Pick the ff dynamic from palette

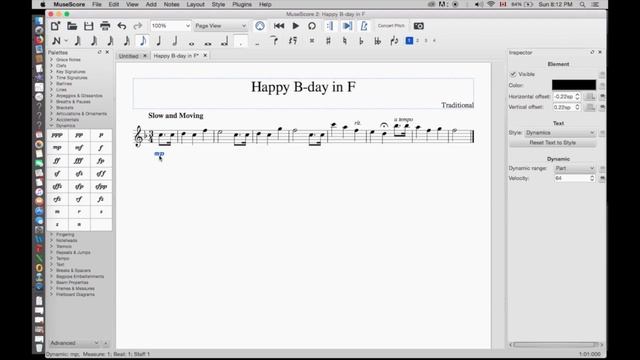[57, 161]
